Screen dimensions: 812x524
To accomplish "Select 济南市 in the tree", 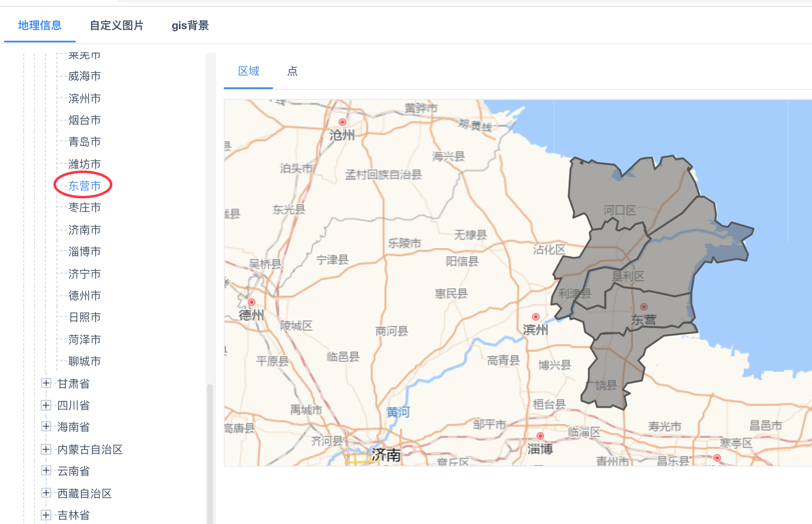I will pyautogui.click(x=84, y=230).
